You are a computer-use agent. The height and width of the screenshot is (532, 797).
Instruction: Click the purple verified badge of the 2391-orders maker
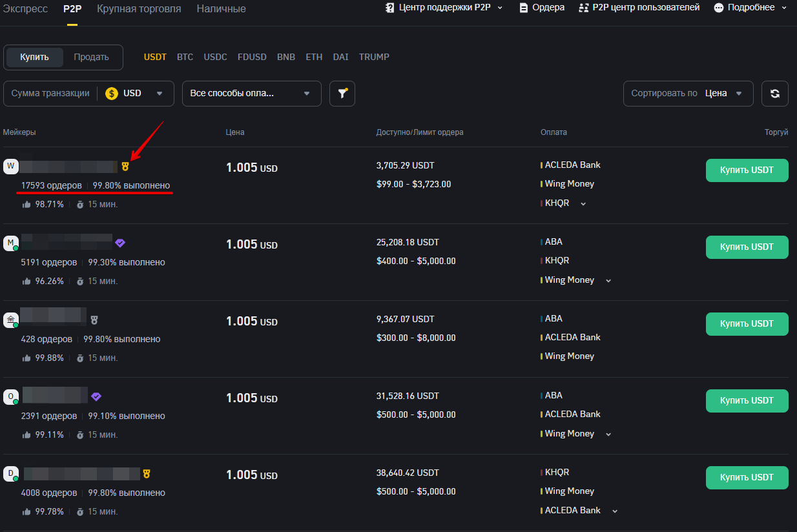click(96, 397)
